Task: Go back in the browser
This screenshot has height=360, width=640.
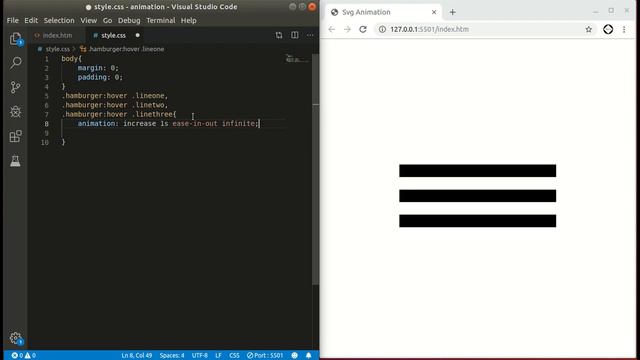Action: [331, 29]
